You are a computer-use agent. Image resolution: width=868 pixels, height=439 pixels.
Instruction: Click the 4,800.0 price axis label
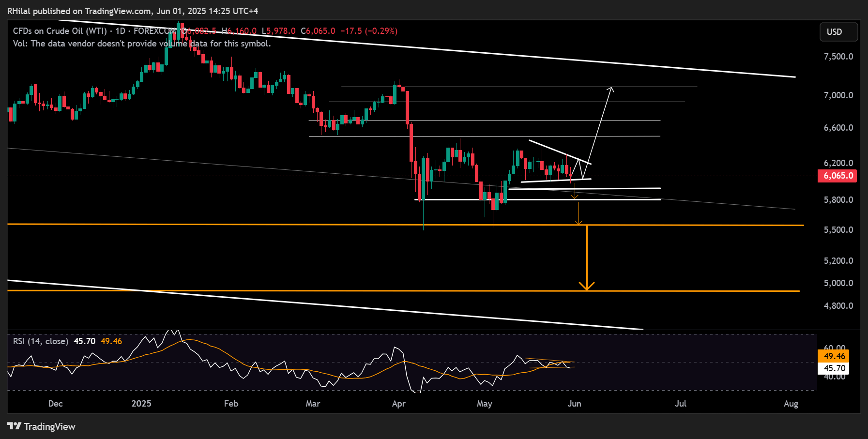[x=838, y=306]
